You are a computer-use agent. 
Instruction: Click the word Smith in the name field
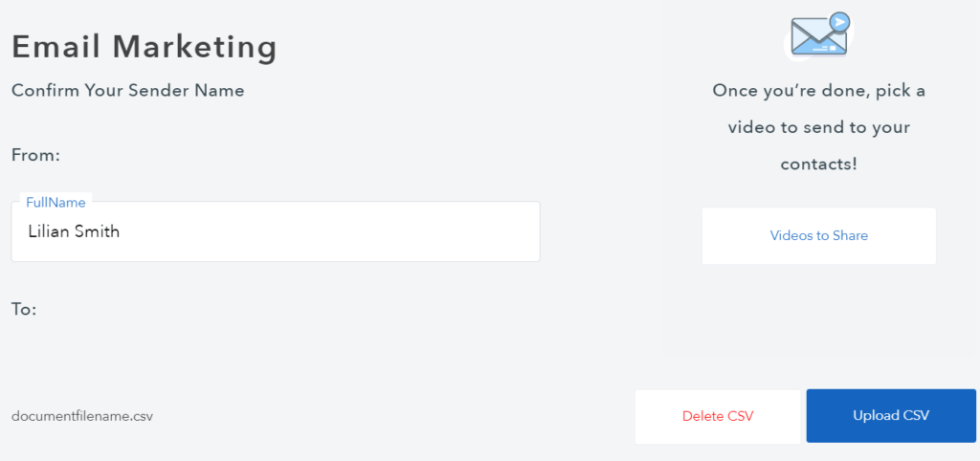point(99,231)
